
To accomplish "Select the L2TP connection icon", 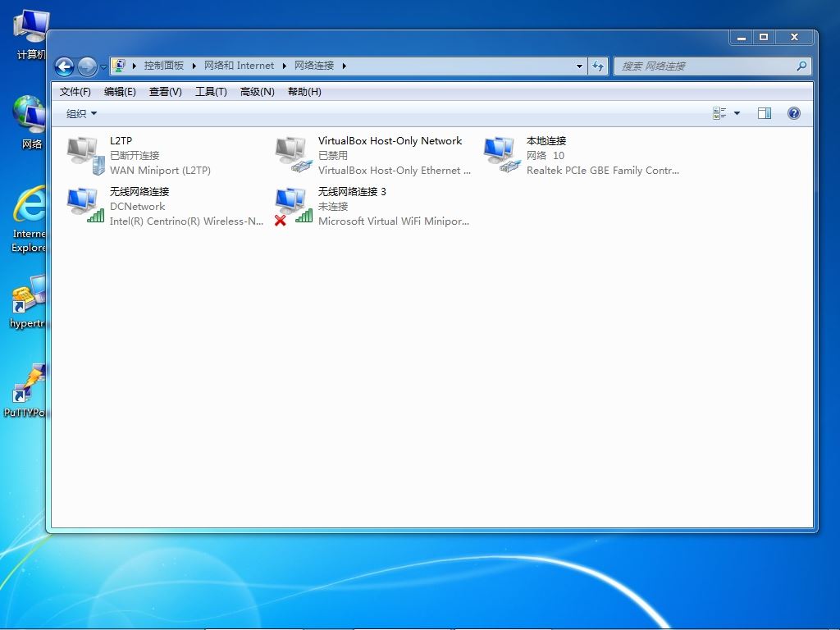I will click(x=85, y=155).
